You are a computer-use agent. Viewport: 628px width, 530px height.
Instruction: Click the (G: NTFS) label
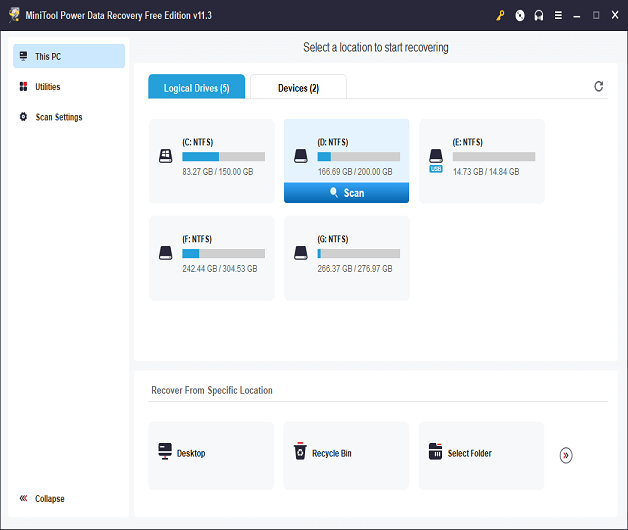(333, 239)
